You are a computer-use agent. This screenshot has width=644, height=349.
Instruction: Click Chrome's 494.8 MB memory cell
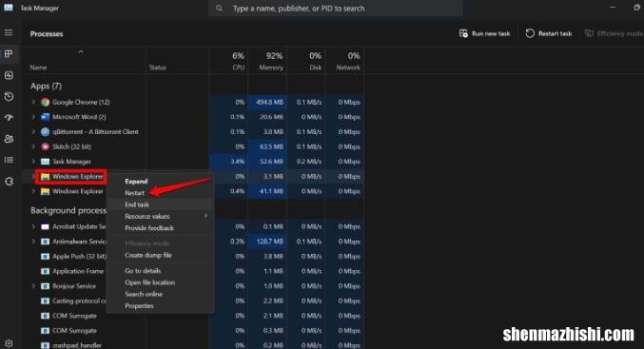point(267,103)
